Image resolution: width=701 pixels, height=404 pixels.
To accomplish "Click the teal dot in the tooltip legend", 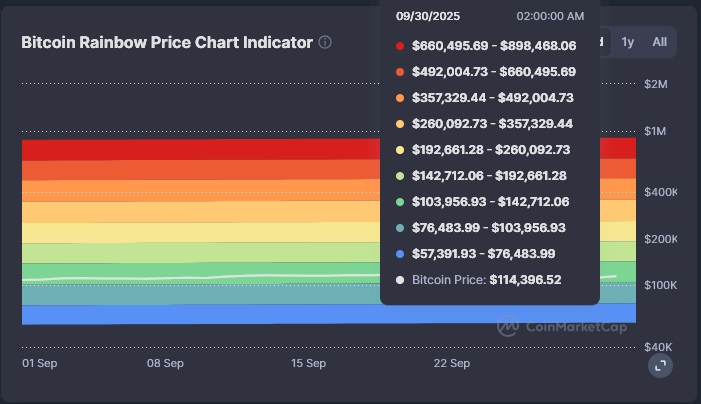I will (400, 228).
